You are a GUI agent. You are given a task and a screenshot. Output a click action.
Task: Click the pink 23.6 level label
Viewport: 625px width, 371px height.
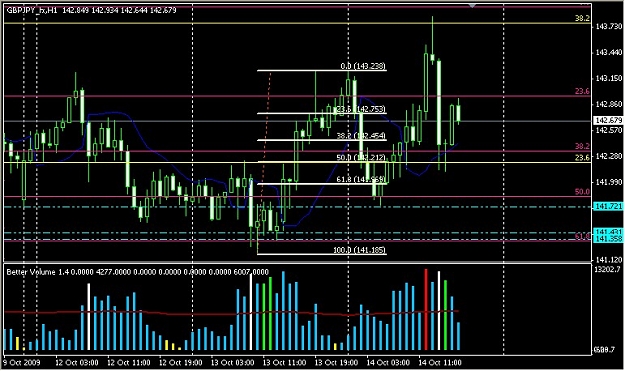tap(582, 92)
